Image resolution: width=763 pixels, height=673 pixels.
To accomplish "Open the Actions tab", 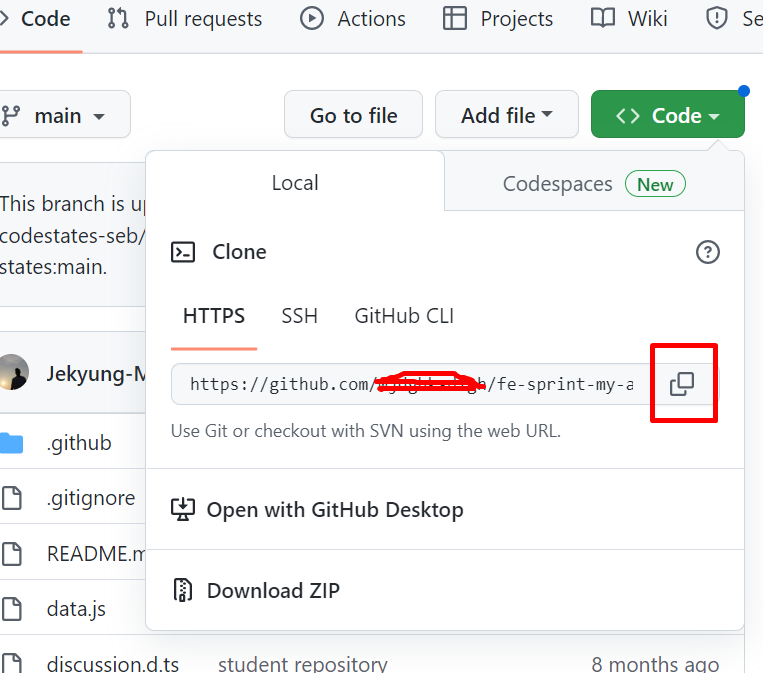I will [353, 19].
